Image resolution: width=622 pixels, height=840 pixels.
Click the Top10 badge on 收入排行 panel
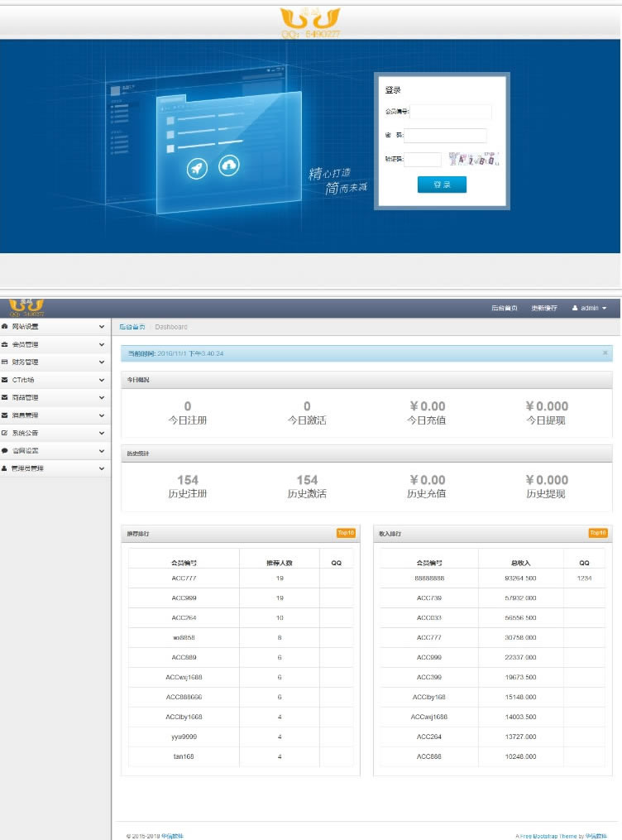(598, 533)
